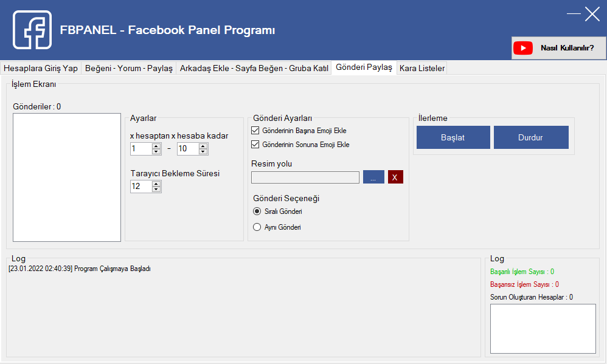The height and width of the screenshot is (364, 607).
Task: Select the Aynı Gönderi radio option
Action: (x=257, y=227)
